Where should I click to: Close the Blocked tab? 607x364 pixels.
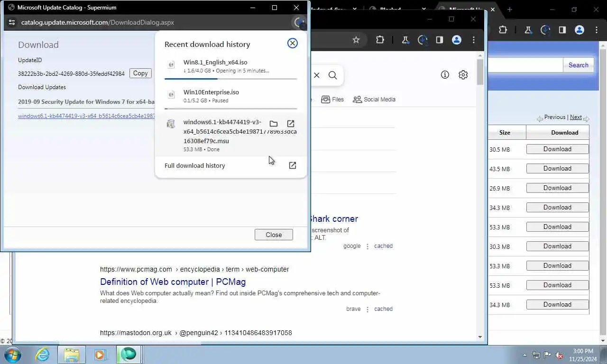point(424,9)
